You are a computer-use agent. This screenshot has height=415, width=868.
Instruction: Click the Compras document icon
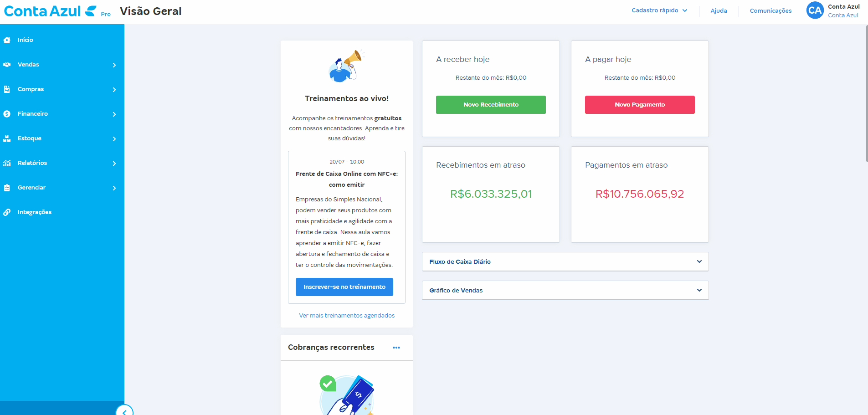[x=7, y=89]
